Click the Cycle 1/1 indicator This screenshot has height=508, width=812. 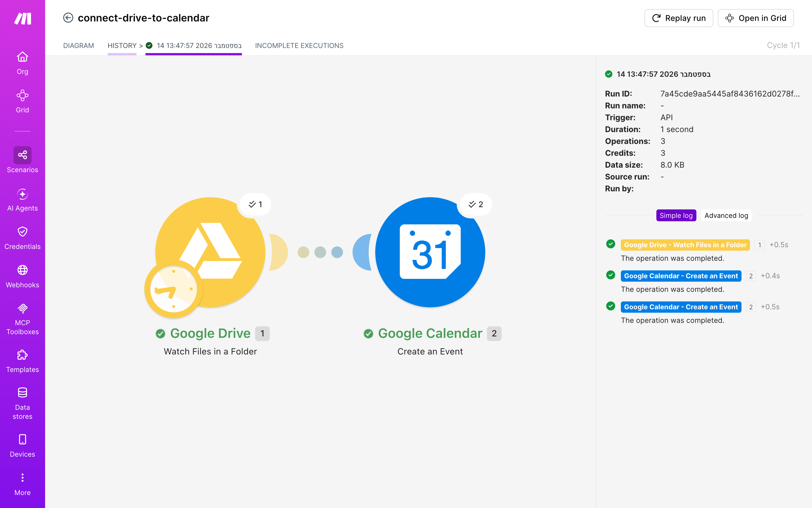(x=783, y=45)
